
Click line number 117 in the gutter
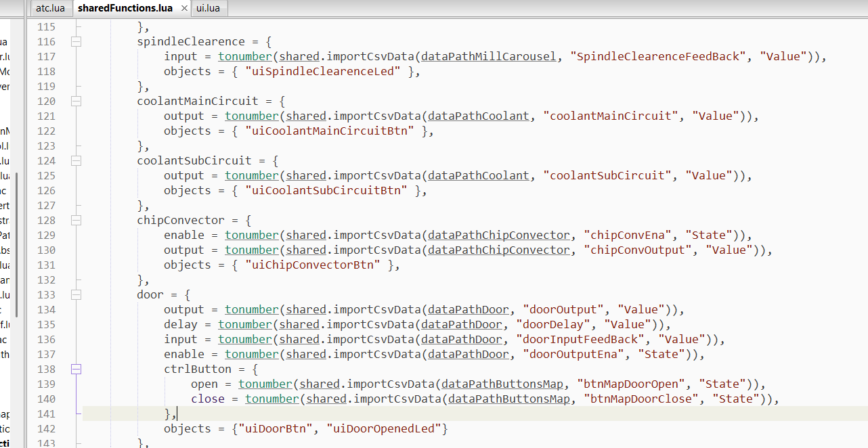46,57
